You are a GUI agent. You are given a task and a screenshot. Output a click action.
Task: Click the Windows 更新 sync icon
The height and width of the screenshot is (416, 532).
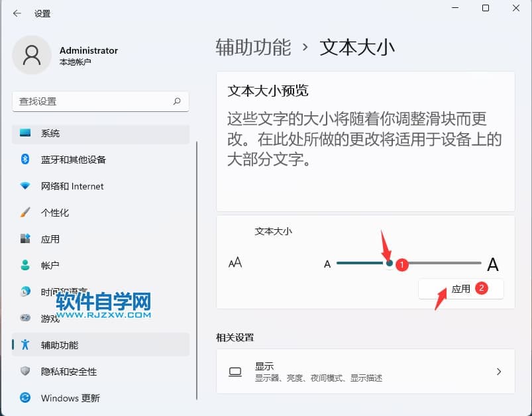(x=25, y=398)
